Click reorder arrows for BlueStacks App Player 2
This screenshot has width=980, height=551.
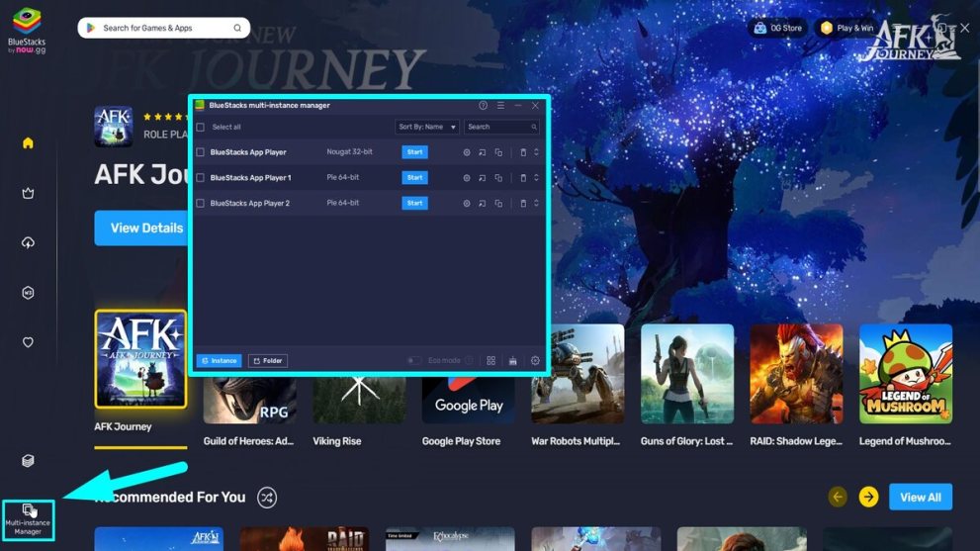point(536,203)
